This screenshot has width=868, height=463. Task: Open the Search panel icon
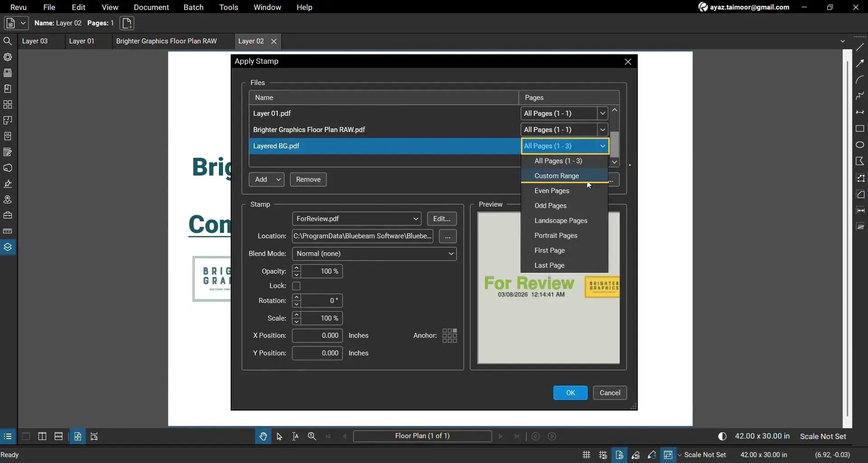pos(8,41)
